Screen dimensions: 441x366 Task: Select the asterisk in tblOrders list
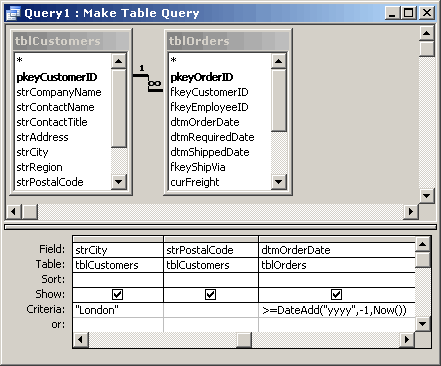(173, 61)
